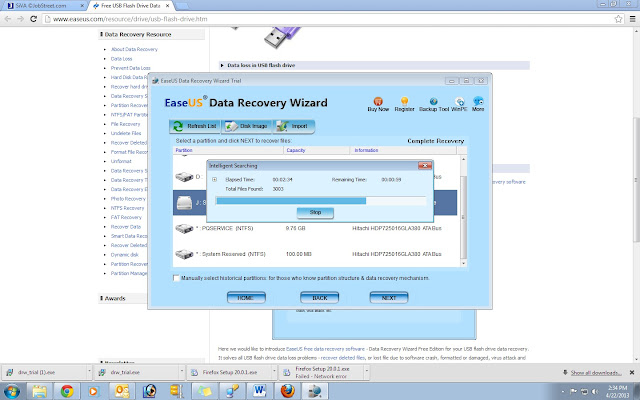640x400 pixels.
Task: Click recover deleted files link
Action: [343, 358]
